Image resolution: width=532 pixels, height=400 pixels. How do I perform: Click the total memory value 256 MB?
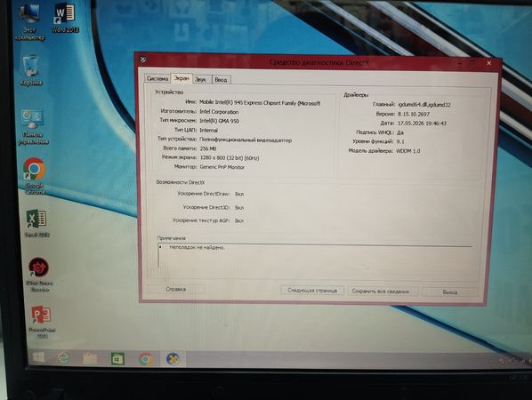coord(208,148)
